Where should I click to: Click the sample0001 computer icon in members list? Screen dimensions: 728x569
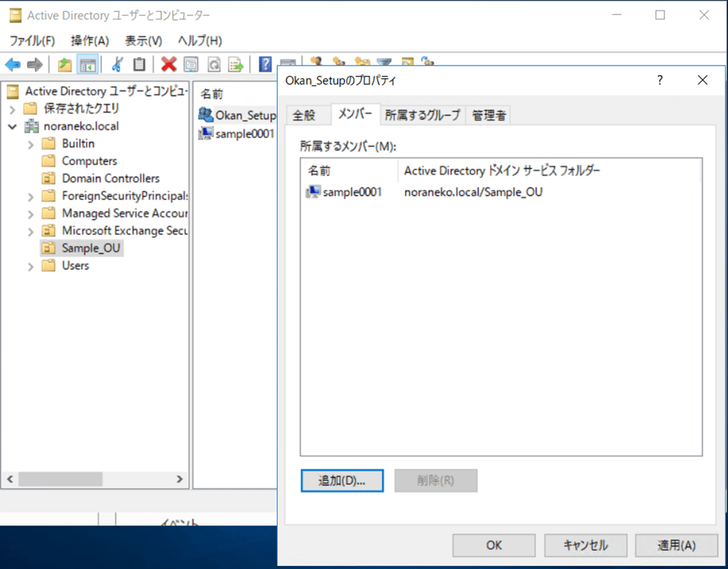coord(313,191)
